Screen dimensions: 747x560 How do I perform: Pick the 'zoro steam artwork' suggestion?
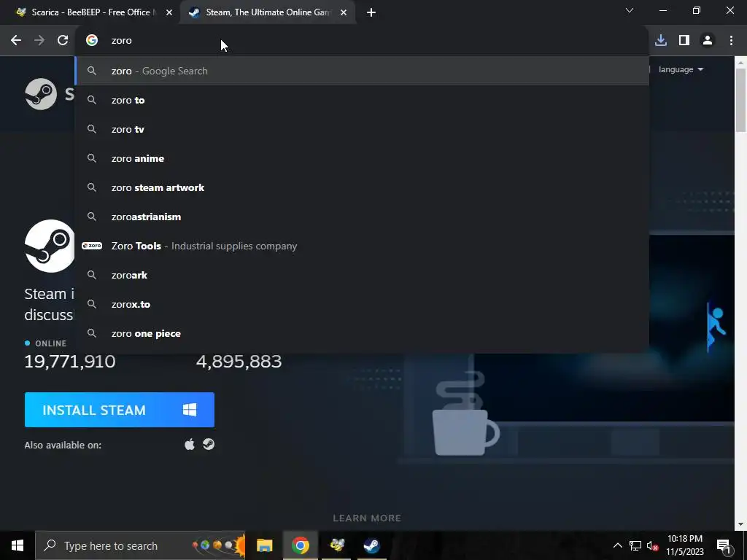pyautogui.click(x=362, y=187)
